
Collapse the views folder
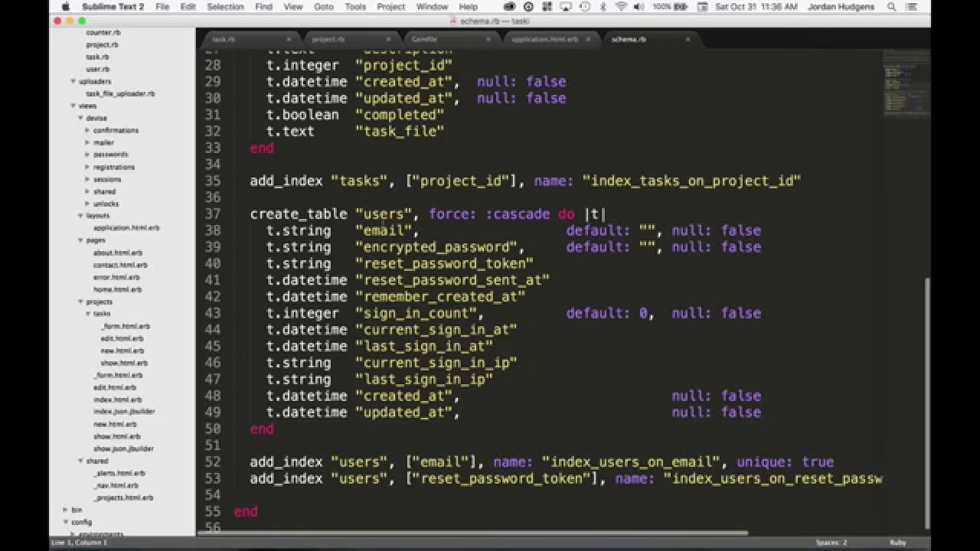click(73, 106)
